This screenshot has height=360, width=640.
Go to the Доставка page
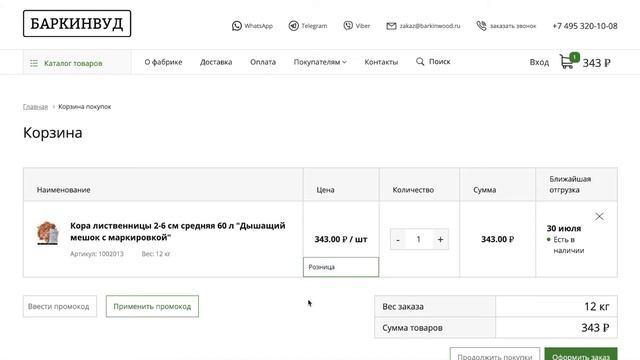pos(216,62)
